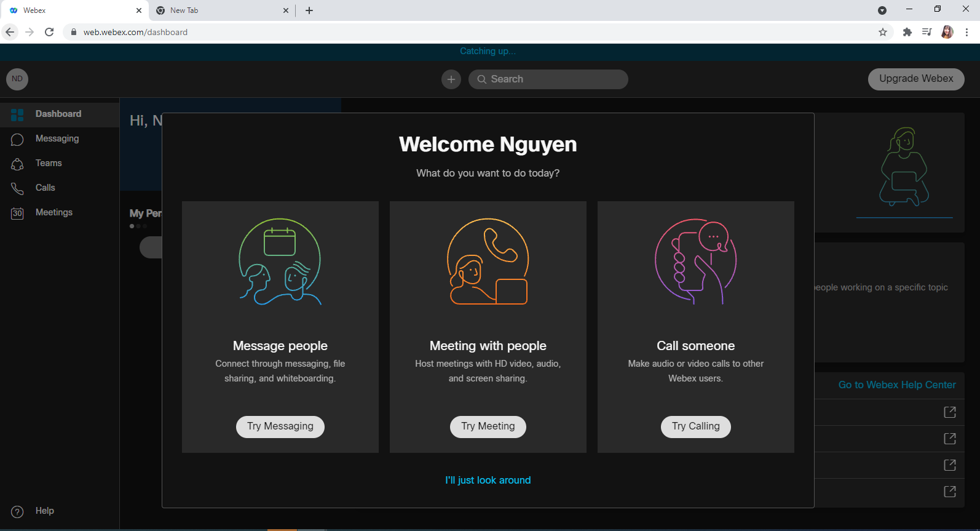Open Meetings in the sidebar
This screenshot has width=980, height=531.
coord(60,213)
